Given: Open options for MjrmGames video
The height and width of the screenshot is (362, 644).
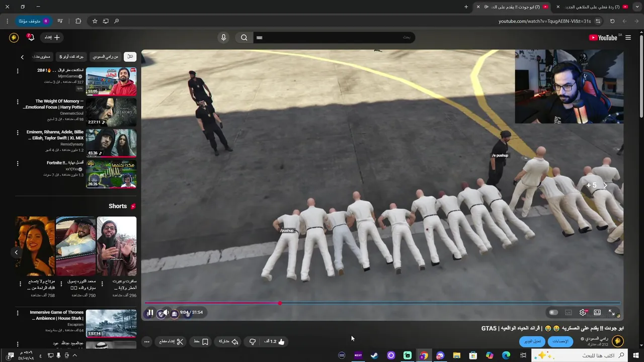Looking at the screenshot, I should [x=18, y=71].
